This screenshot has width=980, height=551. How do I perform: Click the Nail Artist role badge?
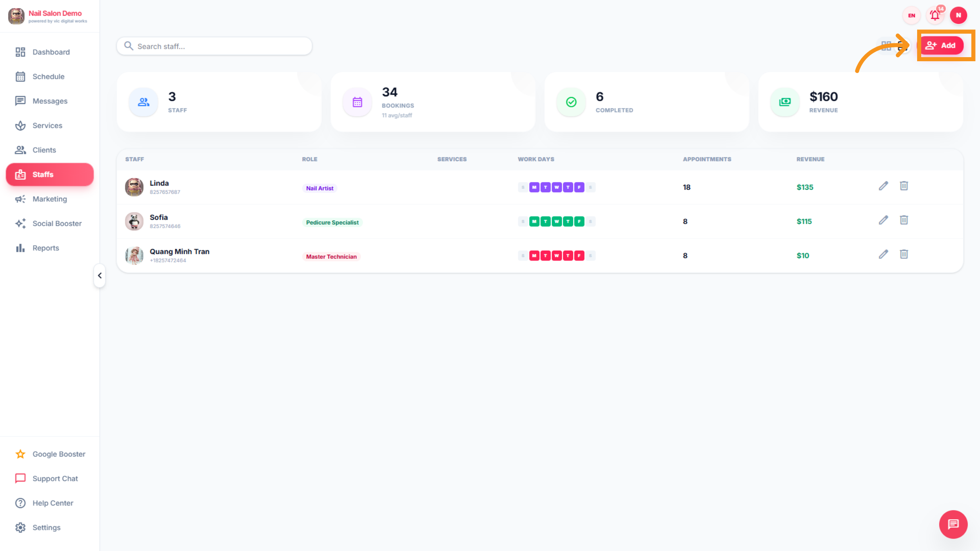[x=320, y=188]
